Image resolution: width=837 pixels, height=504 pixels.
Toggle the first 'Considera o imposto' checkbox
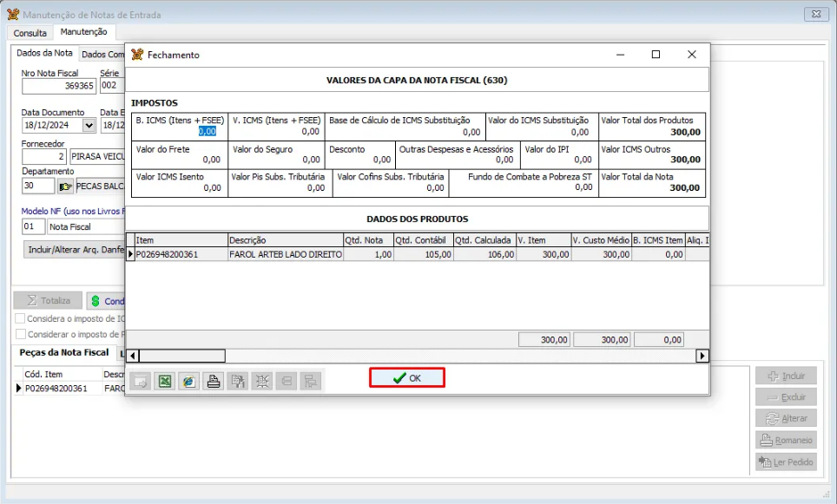21,318
